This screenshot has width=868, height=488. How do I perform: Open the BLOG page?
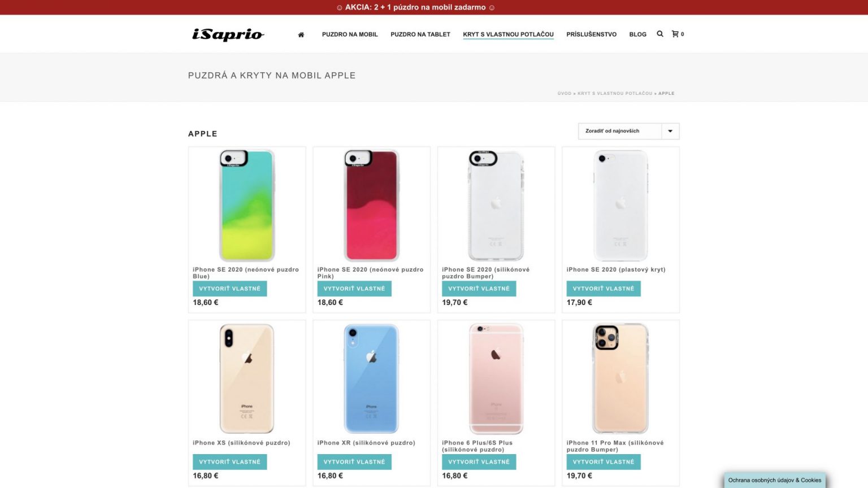(x=637, y=34)
